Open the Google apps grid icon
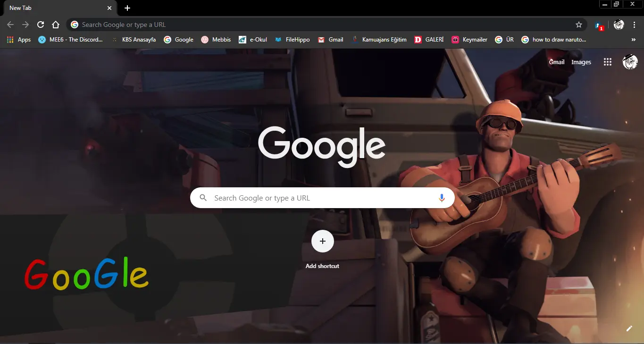The image size is (644, 344). [608, 62]
